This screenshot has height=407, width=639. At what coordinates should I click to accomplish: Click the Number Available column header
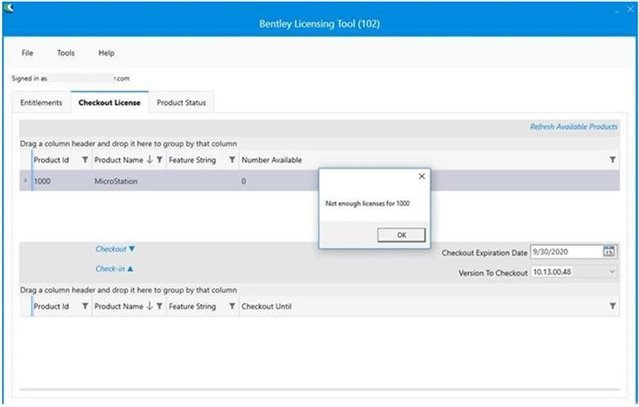click(x=272, y=160)
